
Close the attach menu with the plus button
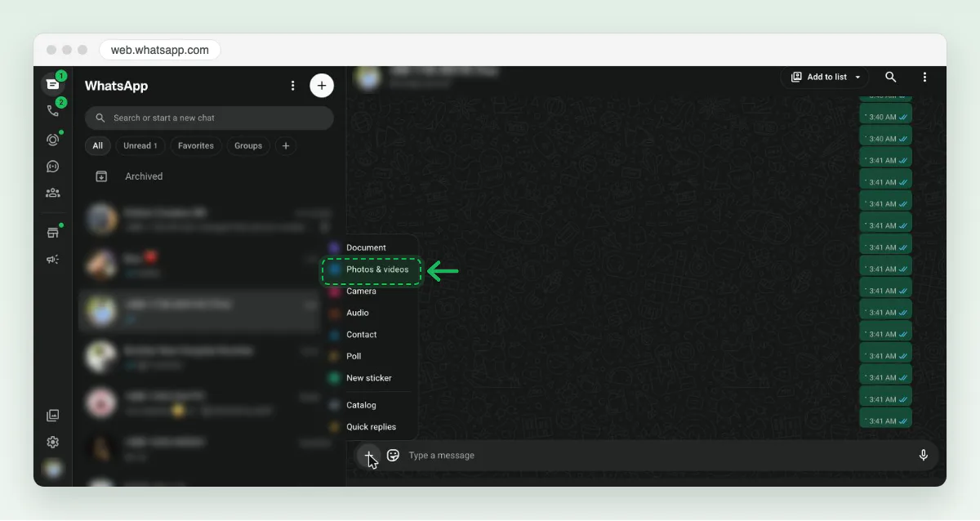[x=369, y=456]
